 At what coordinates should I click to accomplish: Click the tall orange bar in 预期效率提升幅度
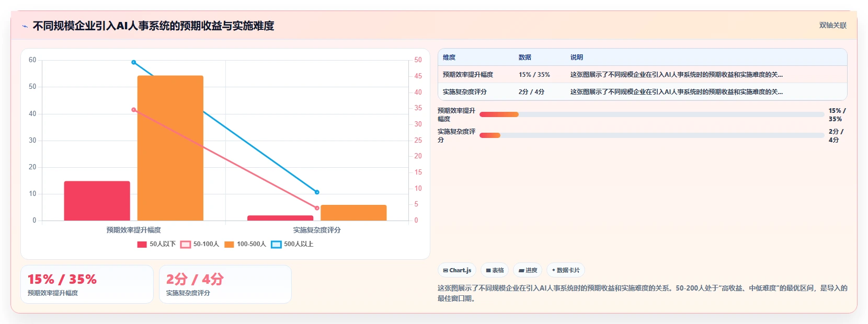point(170,148)
